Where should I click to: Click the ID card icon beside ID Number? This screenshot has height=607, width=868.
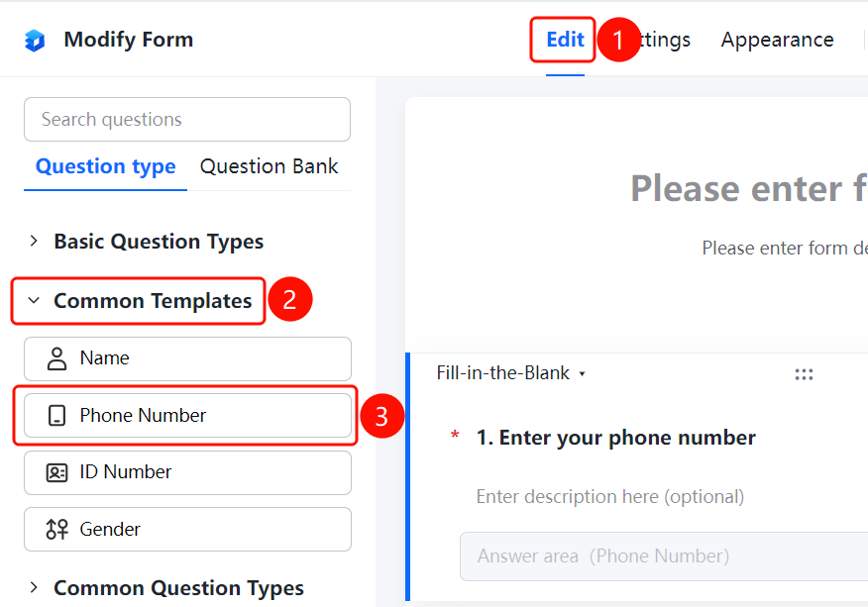pyautogui.click(x=56, y=472)
